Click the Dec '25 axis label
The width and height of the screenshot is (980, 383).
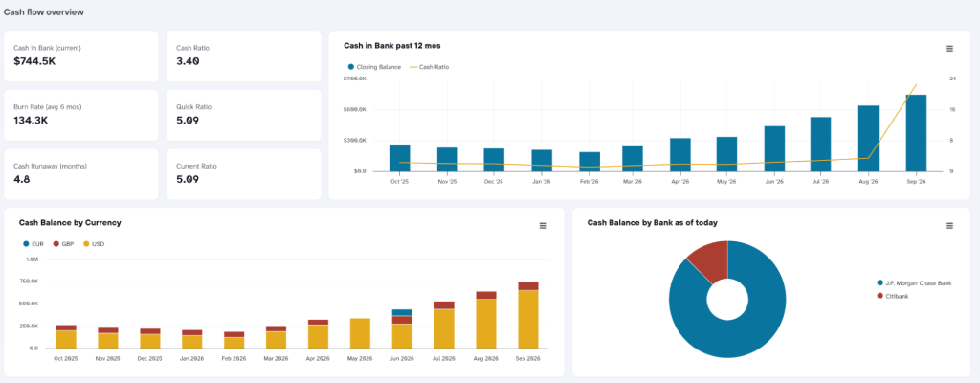(x=494, y=182)
